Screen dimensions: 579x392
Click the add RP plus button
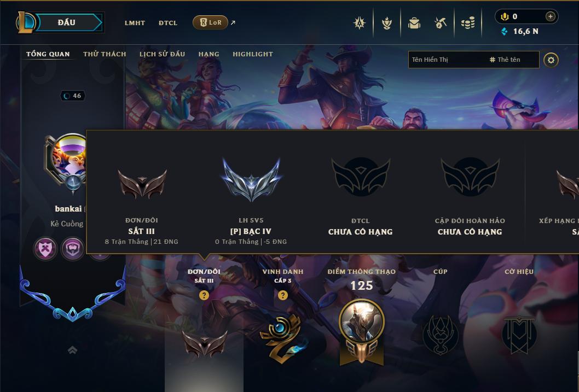tap(550, 16)
